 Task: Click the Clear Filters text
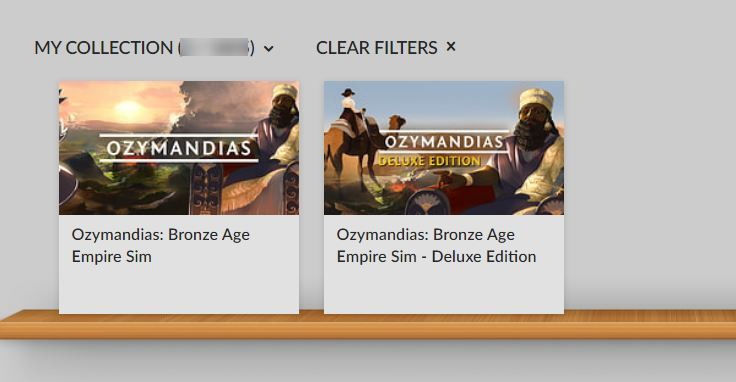376,48
